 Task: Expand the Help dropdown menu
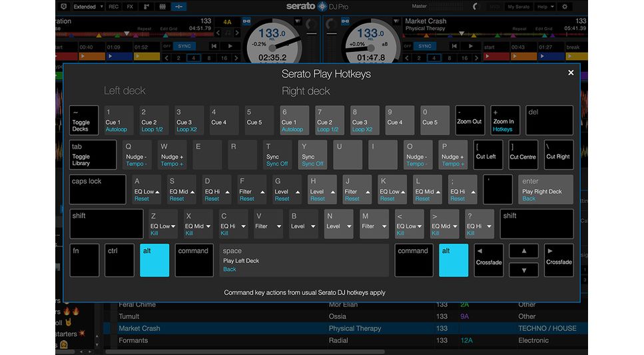[x=545, y=7]
